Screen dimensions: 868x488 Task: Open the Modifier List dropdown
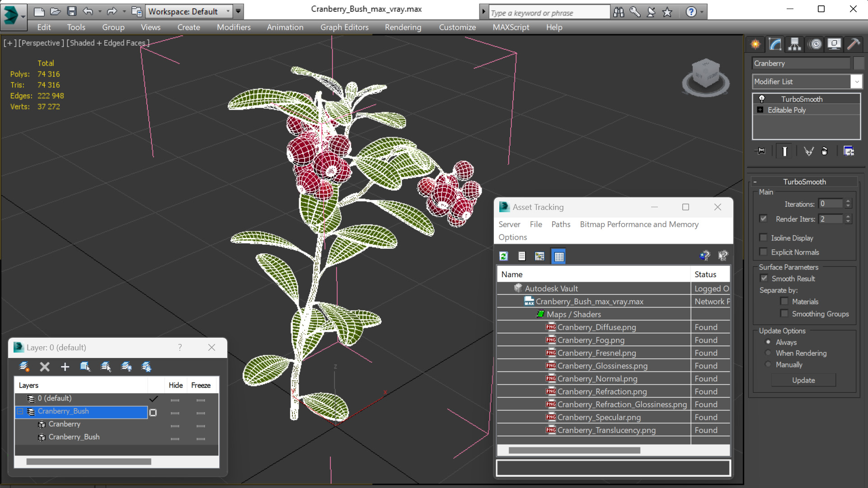(x=856, y=82)
